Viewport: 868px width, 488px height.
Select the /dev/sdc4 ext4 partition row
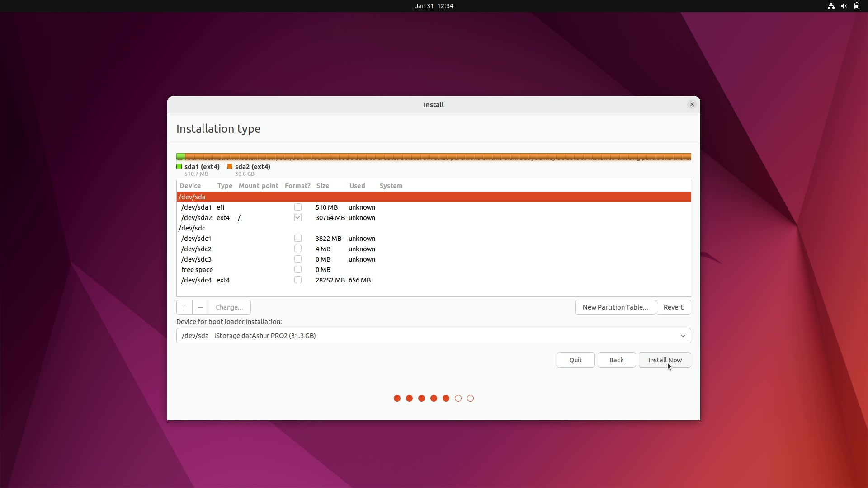[x=434, y=280]
